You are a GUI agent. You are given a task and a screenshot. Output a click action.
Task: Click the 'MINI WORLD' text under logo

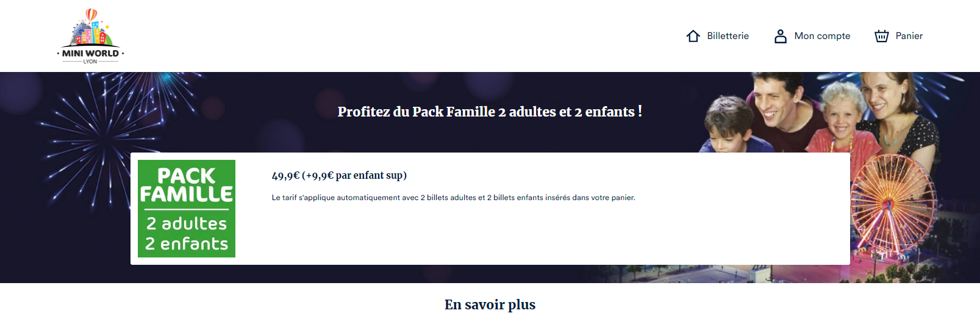[x=90, y=53]
